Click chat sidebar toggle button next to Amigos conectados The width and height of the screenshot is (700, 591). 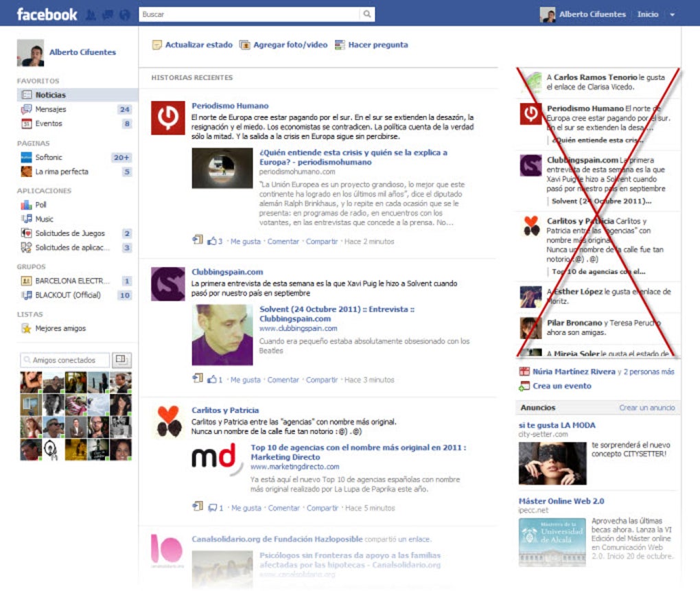121,360
